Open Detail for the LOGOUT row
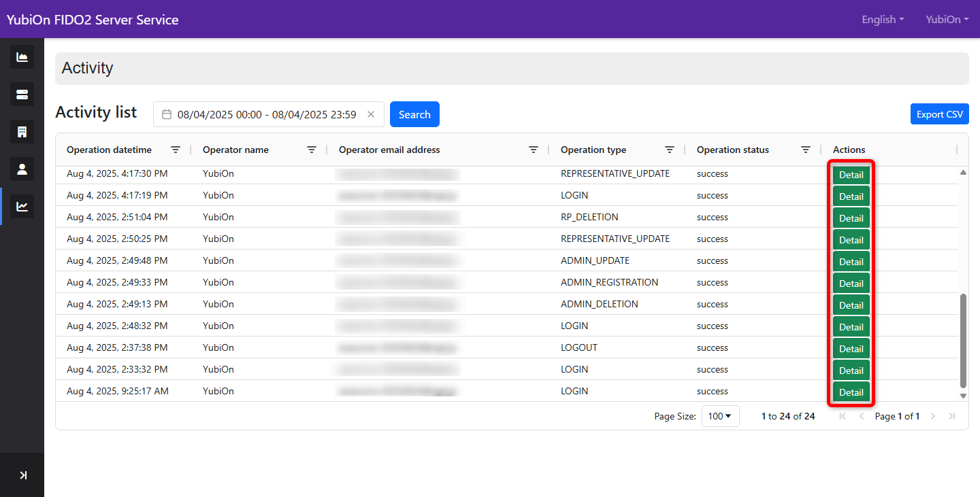Screen dimensions: 980x497 (851, 349)
